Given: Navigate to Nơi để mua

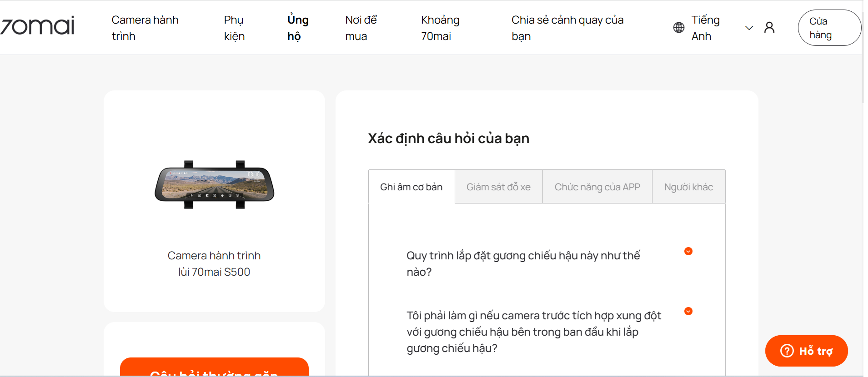Looking at the screenshot, I should [361, 28].
